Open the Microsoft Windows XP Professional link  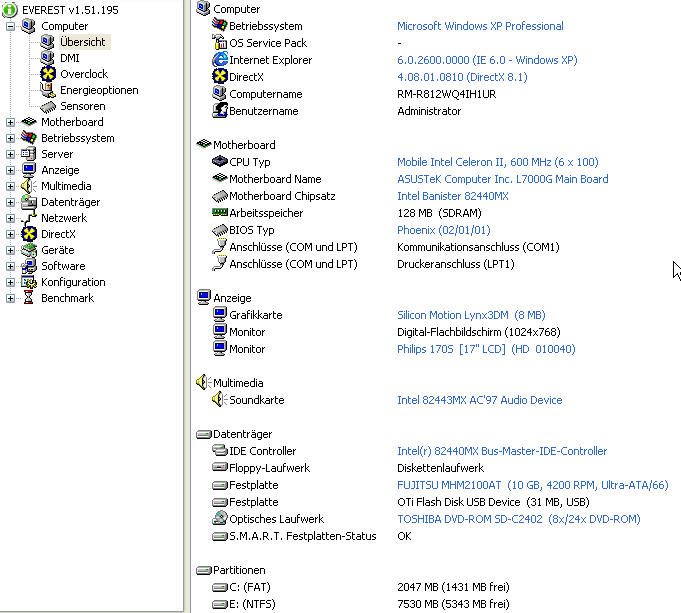[480, 26]
